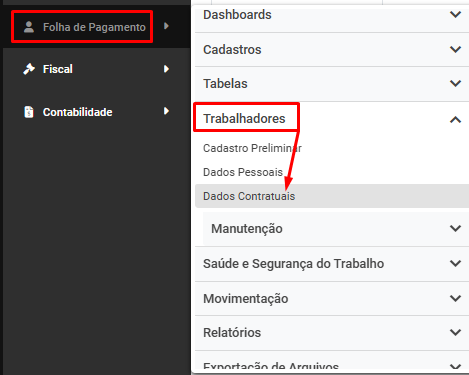Viewport: 469px width, 375px height.
Task: Expand the Dashboards section chevron
Action: (455, 15)
